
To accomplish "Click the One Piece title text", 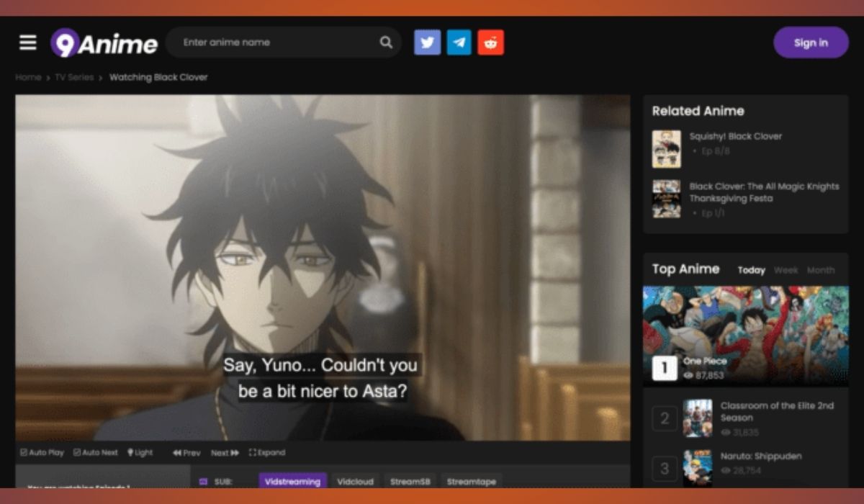I will click(x=705, y=361).
